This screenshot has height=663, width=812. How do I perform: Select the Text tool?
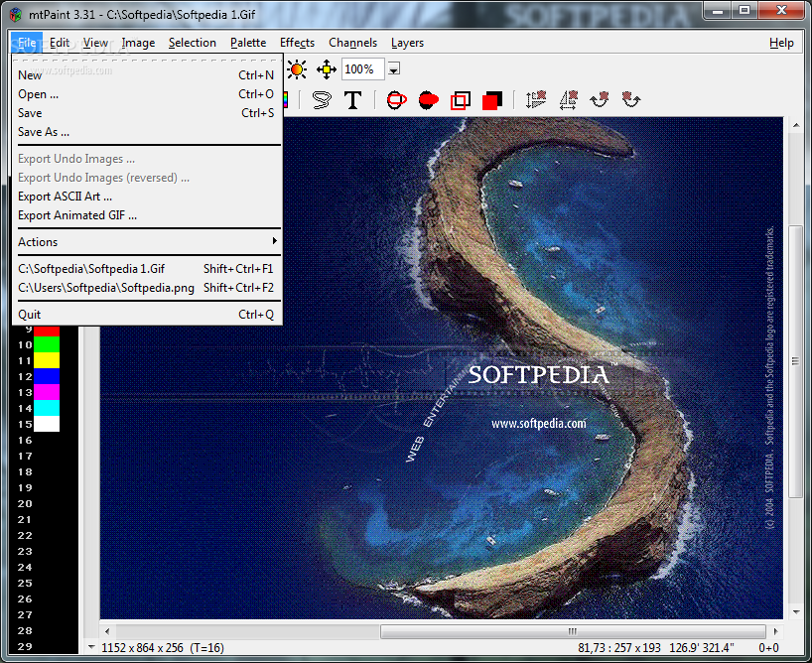point(353,100)
